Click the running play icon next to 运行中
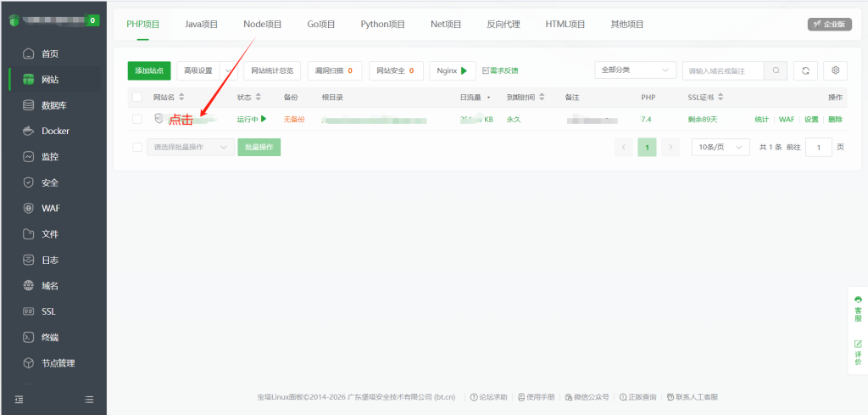This screenshot has height=415, width=868. point(264,119)
